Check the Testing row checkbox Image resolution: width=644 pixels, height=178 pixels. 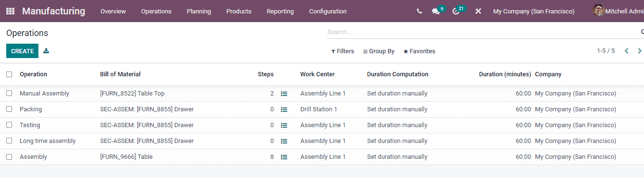coord(9,125)
